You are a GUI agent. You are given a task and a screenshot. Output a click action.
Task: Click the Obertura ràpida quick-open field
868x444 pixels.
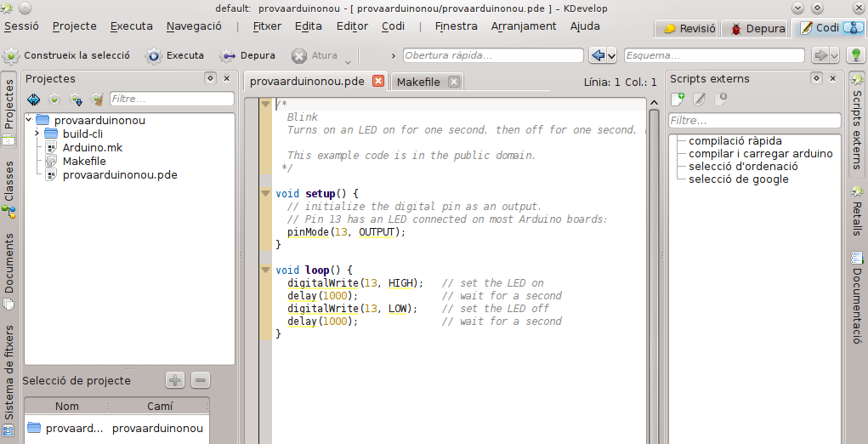(x=493, y=55)
